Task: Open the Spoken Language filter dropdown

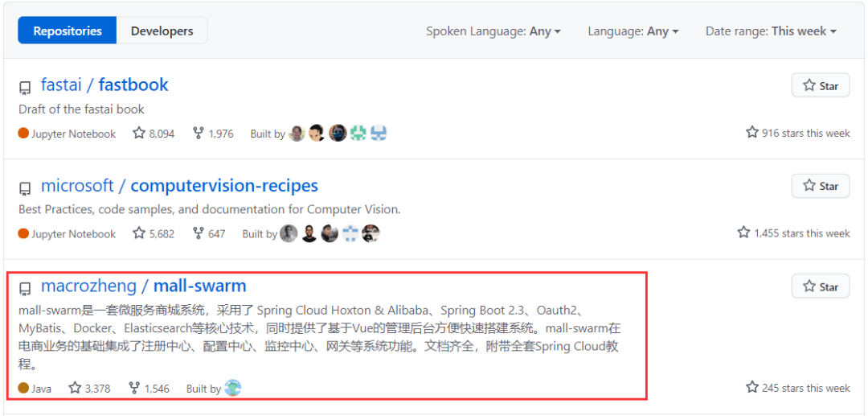Action: click(x=493, y=31)
